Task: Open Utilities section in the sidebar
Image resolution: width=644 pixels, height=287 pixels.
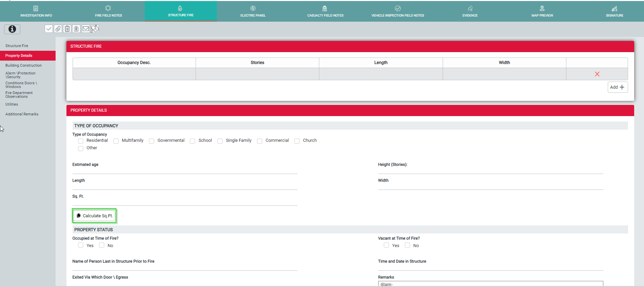Action: 12,104
